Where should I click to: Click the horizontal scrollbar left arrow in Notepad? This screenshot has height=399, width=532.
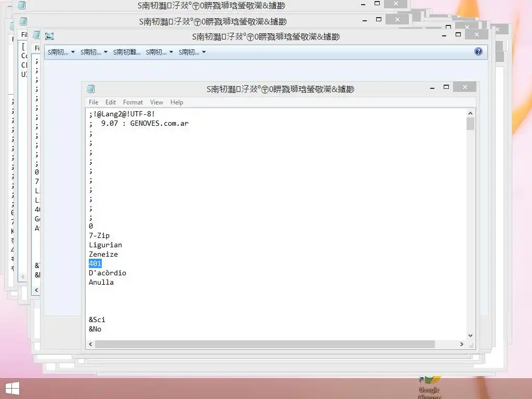click(90, 344)
